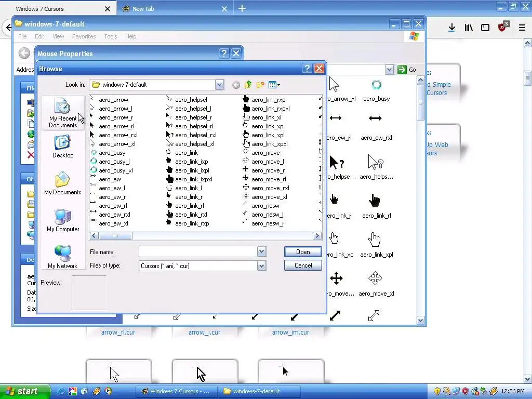The image size is (532, 399).
Task: Expand the Files of type dropdown
Action: tap(261, 265)
